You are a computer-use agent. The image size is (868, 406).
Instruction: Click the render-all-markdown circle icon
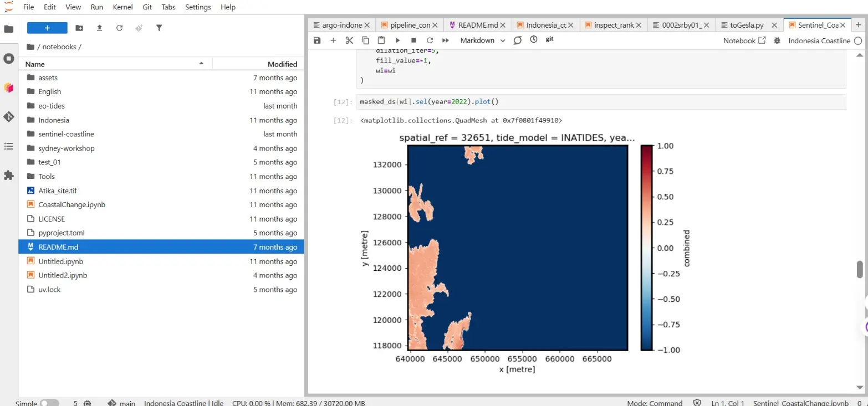tap(518, 40)
